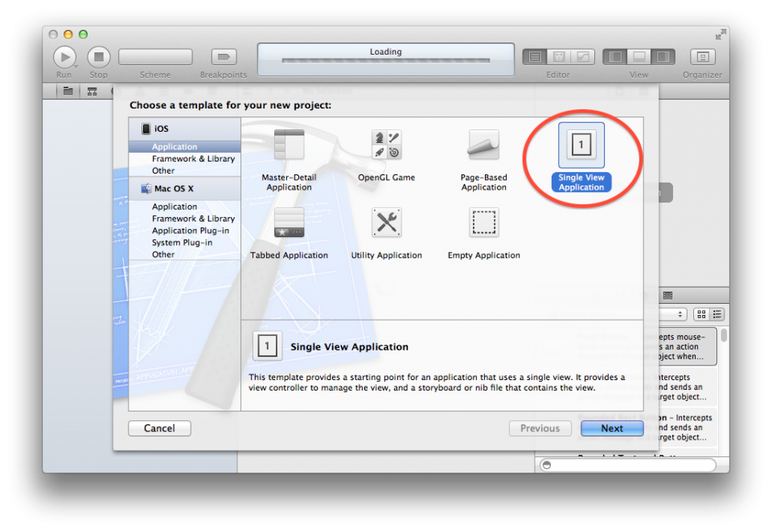Select Application Plug-in under Mac OS X
The image size is (772, 532).
(190, 231)
